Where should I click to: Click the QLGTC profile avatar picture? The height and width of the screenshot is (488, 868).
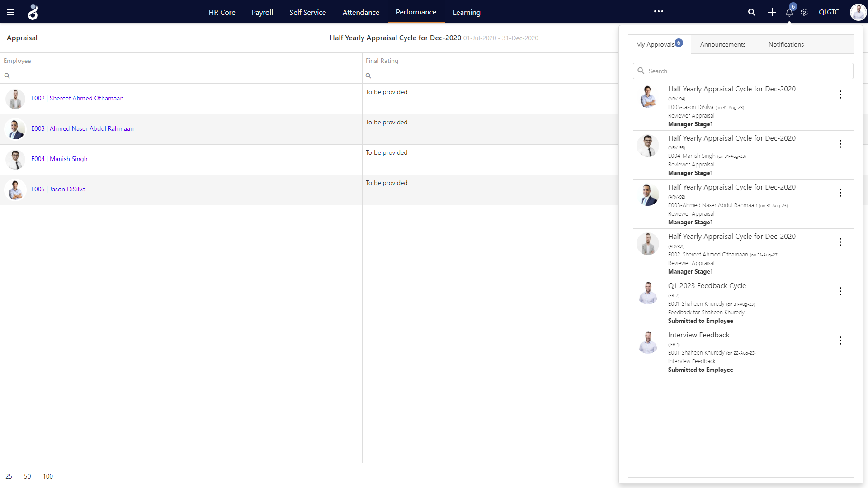(858, 12)
